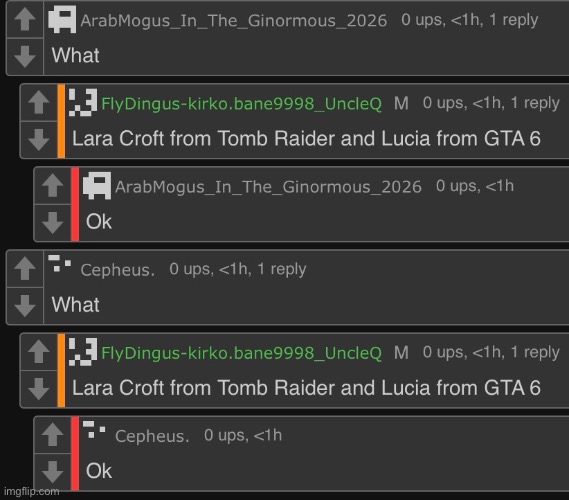The height and width of the screenshot is (500, 569).
Task: Click Cepheus avatar on the "What" comment
Action: [60, 264]
